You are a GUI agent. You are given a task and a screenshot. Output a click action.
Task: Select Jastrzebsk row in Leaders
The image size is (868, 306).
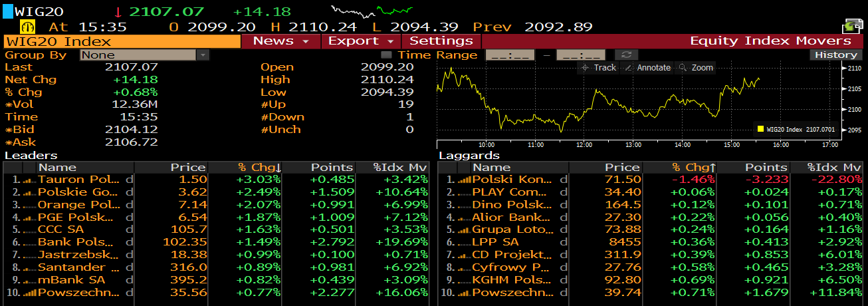click(216, 255)
